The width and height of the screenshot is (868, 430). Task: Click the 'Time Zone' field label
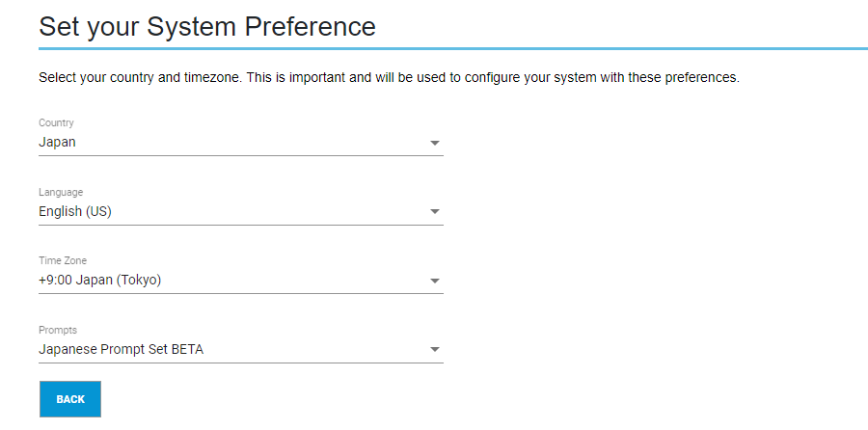[63, 261]
